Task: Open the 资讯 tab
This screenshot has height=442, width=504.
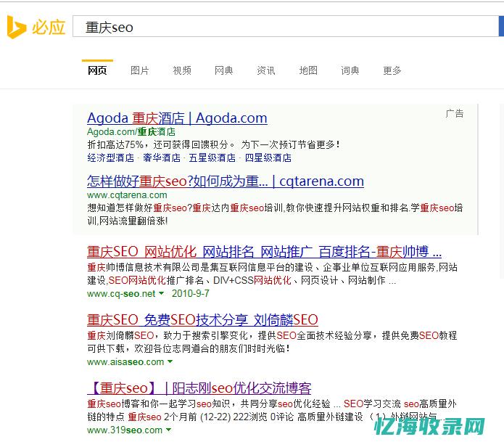Action: pos(266,70)
